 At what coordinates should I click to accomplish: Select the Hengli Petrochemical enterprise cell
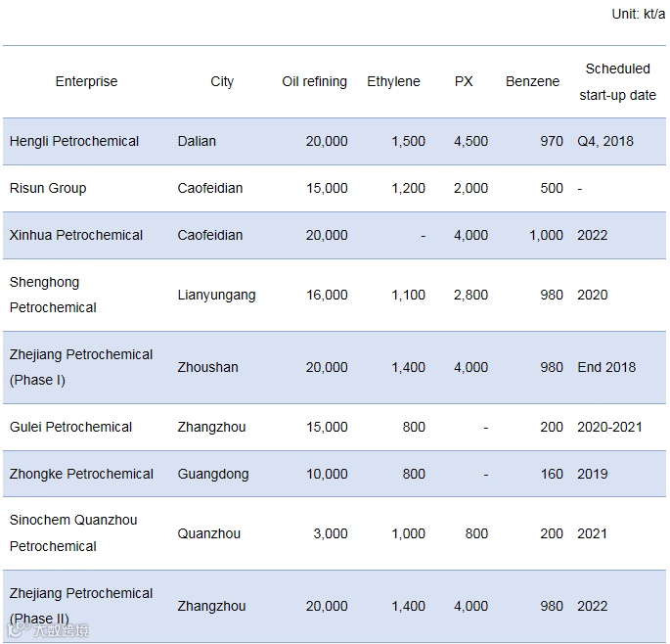click(x=74, y=141)
